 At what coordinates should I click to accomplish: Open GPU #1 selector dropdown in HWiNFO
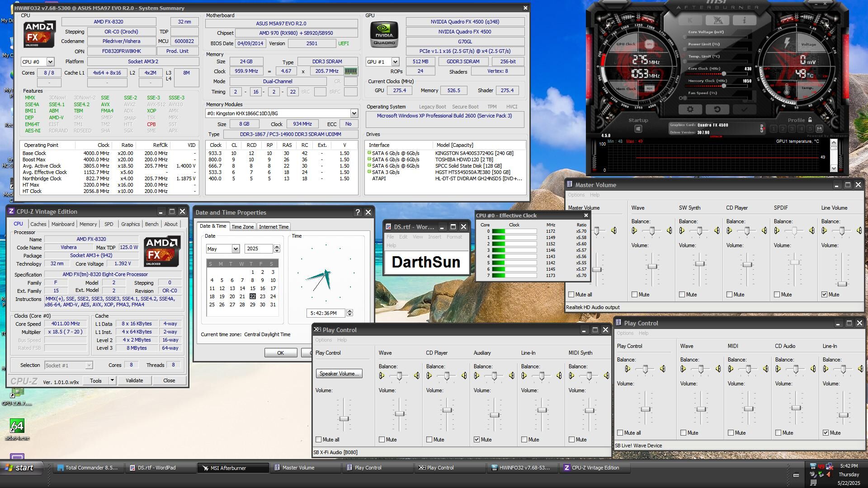pyautogui.click(x=395, y=62)
